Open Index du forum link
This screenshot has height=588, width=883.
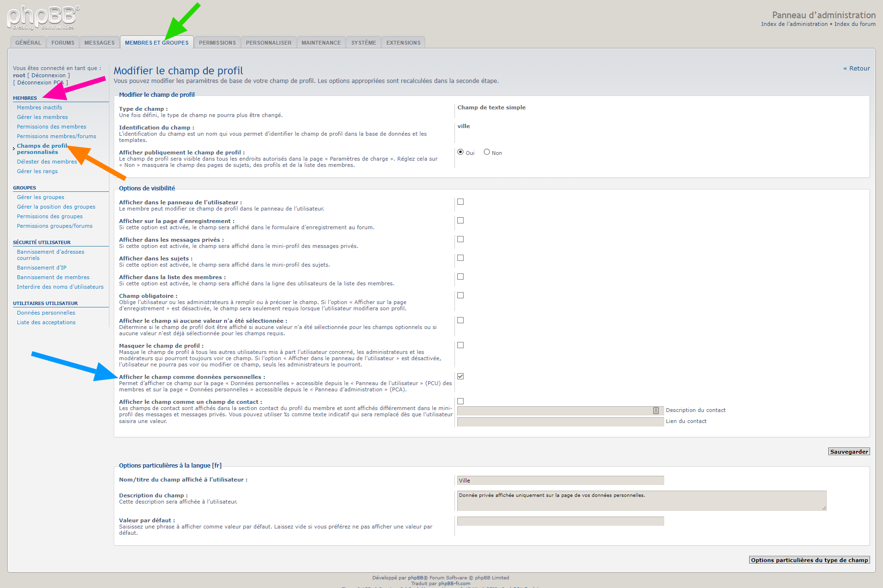855,24
